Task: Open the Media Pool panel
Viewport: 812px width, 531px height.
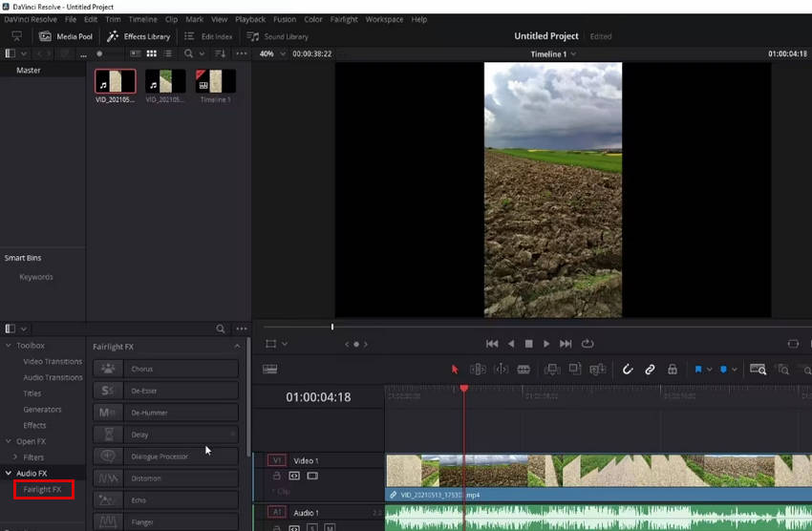Action: tap(66, 36)
